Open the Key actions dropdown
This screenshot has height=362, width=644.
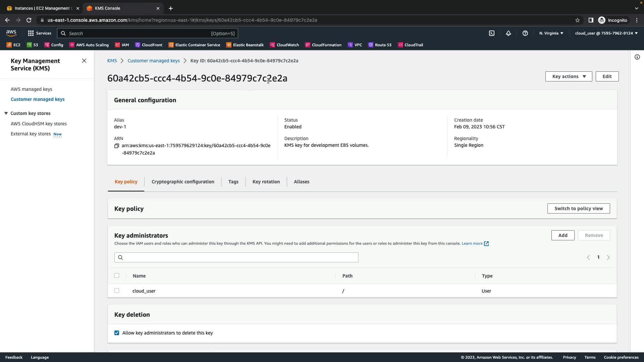pyautogui.click(x=569, y=76)
